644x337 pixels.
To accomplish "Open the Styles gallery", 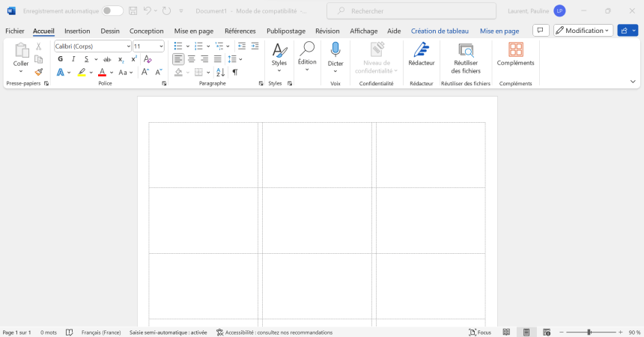I will point(279,58).
